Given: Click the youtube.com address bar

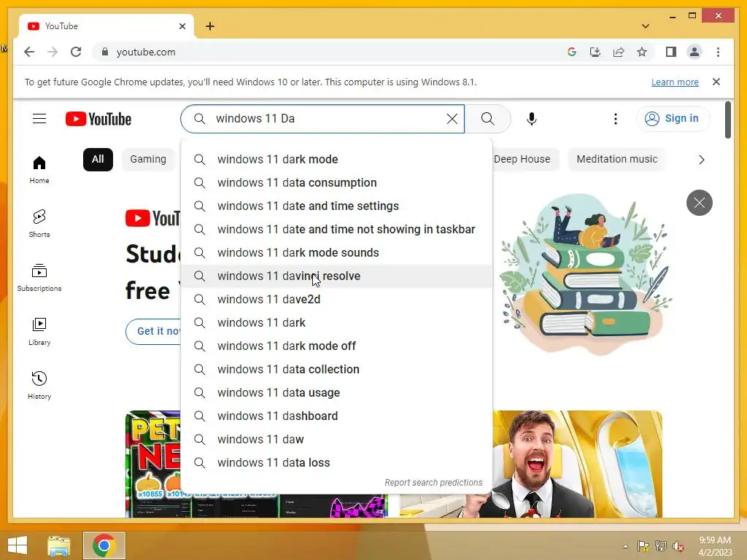Looking at the screenshot, I should 329,52.
